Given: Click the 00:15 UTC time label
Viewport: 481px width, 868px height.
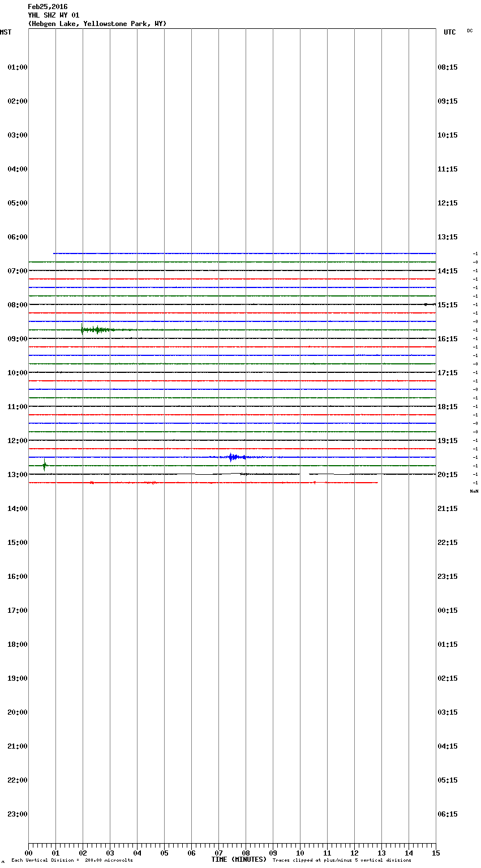Looking at the screenshot, I should (448, 611).
